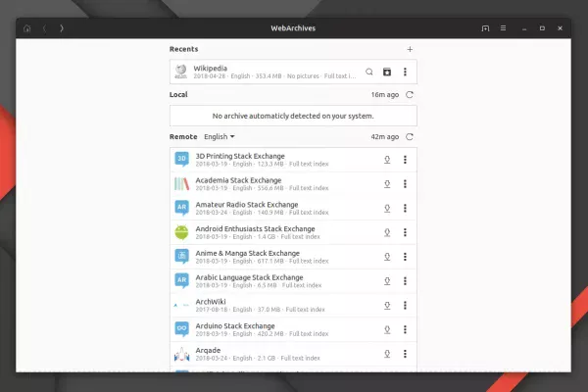Refresh the Local archives list
Viewport: 588px width, 392px height.
click(x=410, y=94)
